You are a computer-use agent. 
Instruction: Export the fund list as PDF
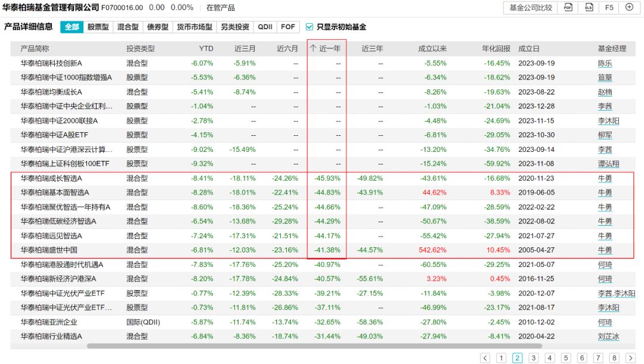pyautogui.click(x=568, y=8)
